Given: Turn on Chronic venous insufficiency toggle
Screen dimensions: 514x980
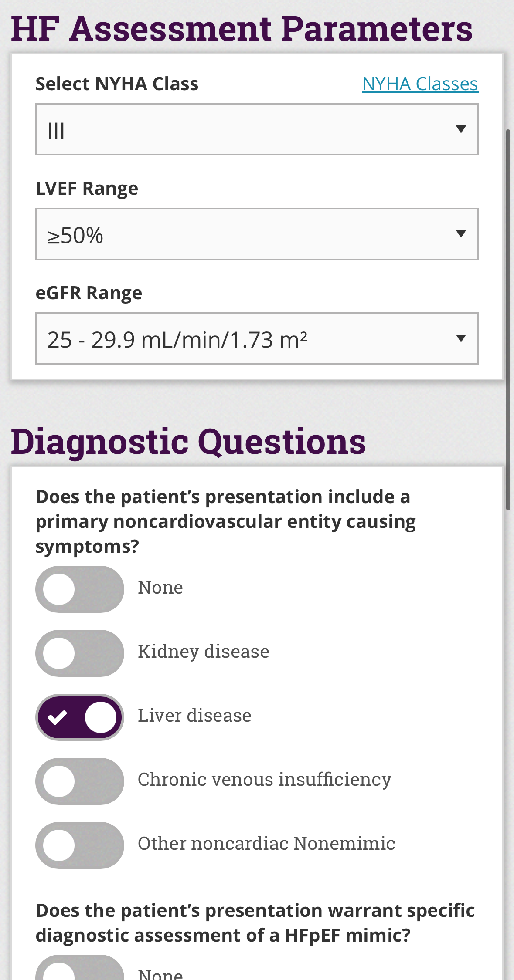Looking at the screenshot, I should [x=80, y=781].
